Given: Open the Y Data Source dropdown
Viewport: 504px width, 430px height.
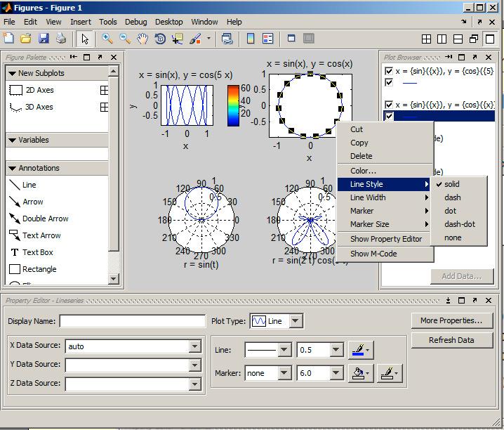Looking at the screenshot, I should tap(194, 365).
